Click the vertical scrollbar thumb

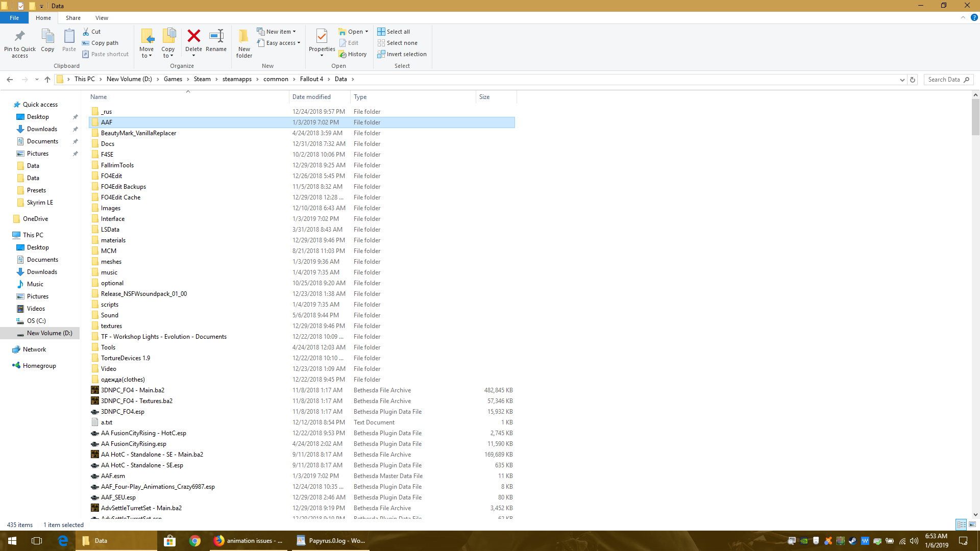pos(975,117)
